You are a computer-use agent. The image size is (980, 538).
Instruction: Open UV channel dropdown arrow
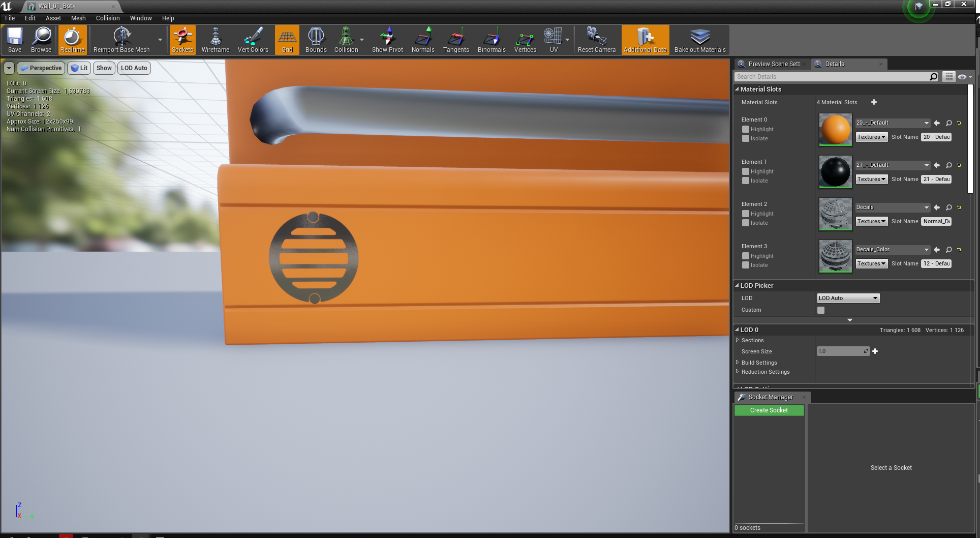[567, 40]
